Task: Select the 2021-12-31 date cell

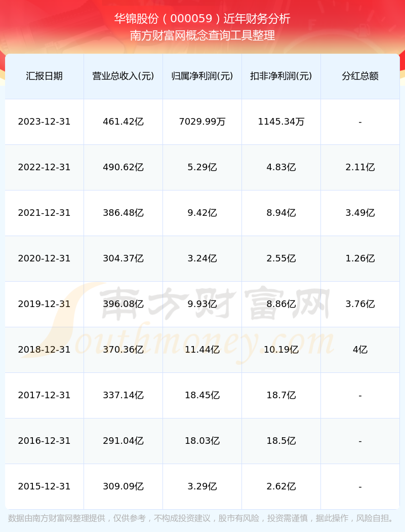Action: 45,213
